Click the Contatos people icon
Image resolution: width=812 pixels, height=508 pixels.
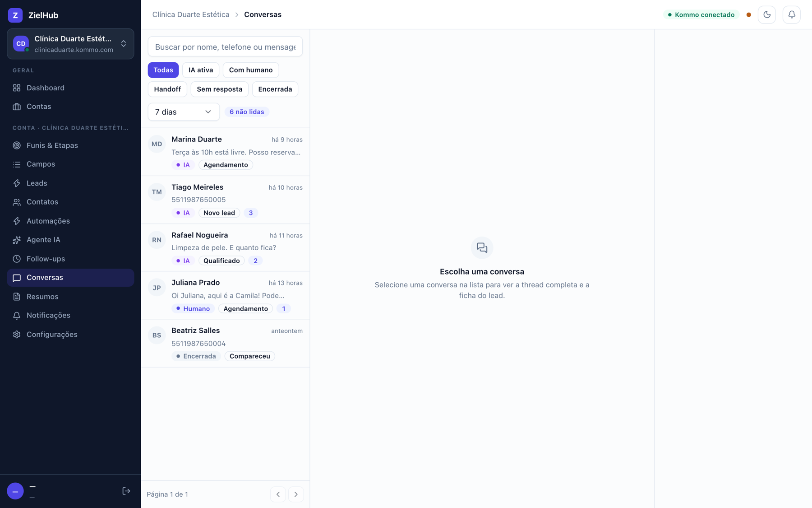point(17,202)
